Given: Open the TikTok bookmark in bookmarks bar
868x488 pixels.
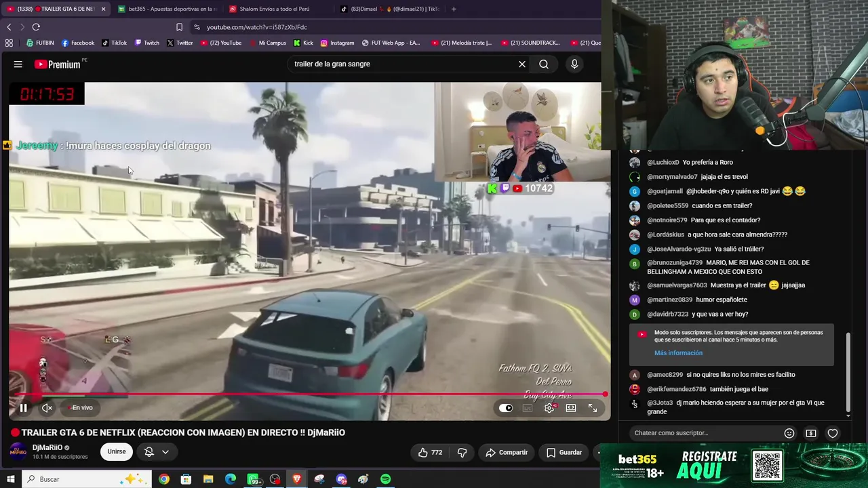Looking at the screenshot, I should click(x=114, y=43).
